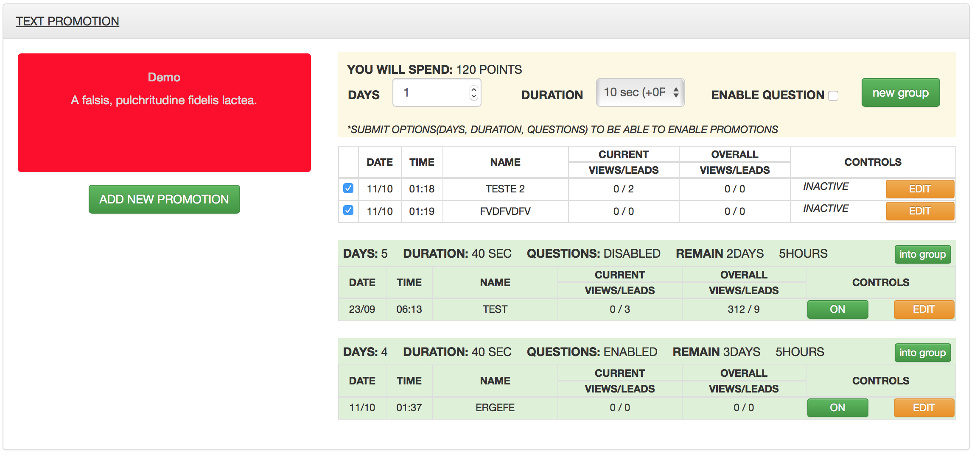This screenshot has width=980, height=462.
Task: Edit the TESTE 2 promotion
Action: pos(920,189)
